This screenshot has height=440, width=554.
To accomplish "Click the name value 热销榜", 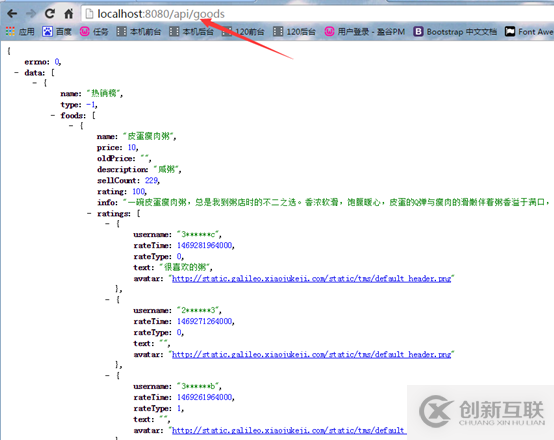I will coord(104,93).
